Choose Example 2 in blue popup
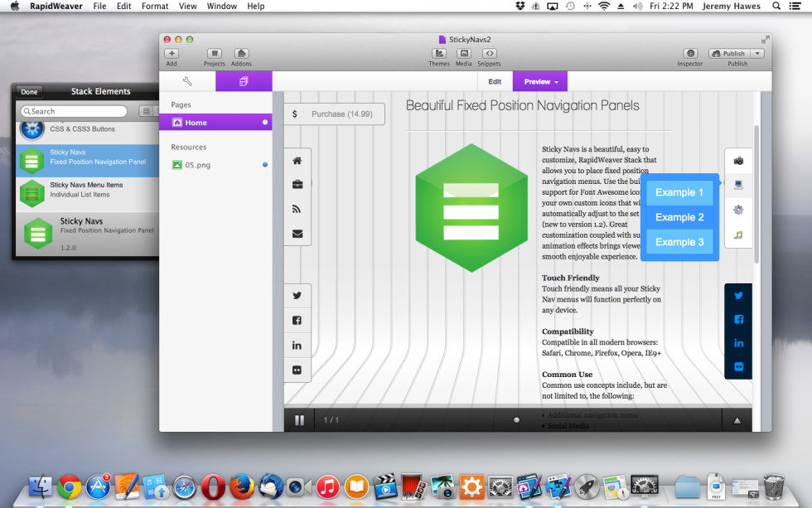The image size is (812, 508). [x=679, y=217]
